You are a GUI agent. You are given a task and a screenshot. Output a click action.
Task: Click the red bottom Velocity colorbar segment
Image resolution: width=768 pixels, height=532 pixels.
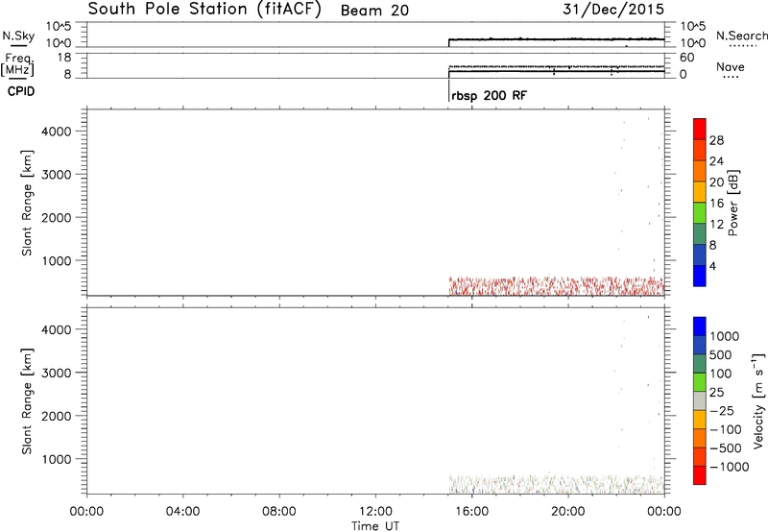(700, 475)
